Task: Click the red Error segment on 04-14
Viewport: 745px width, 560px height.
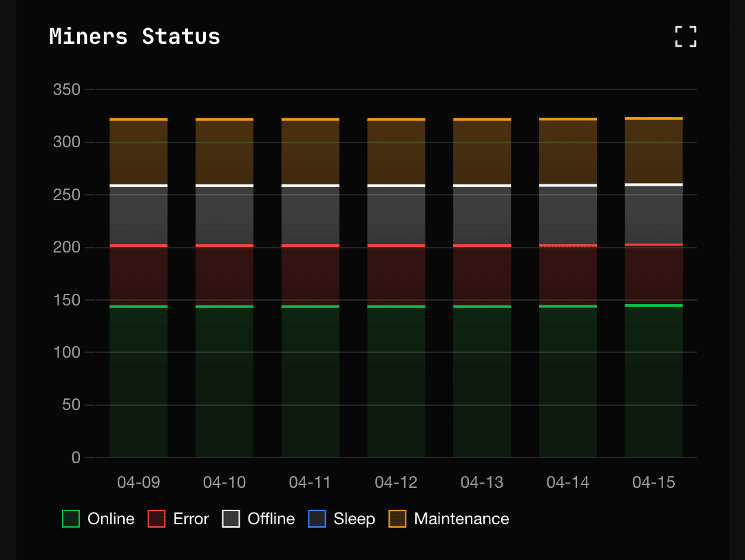Action: pyautogui.click(x=567, y=275)
